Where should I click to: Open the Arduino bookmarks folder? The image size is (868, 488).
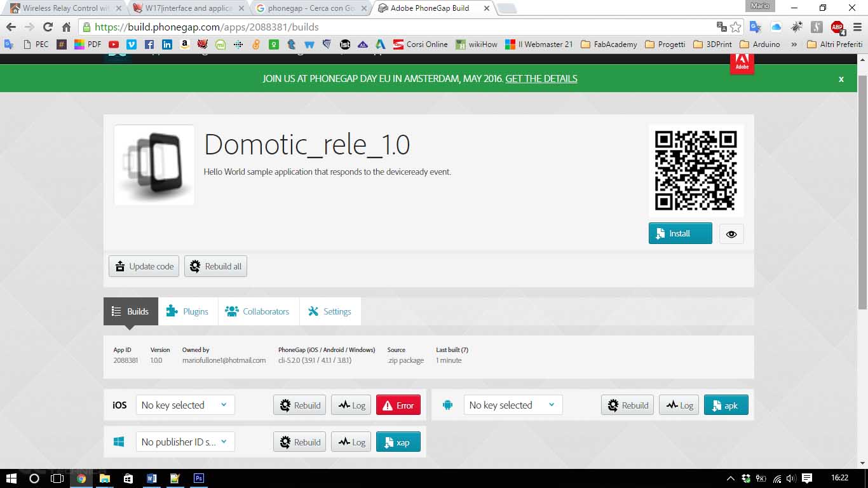coord(760,44)
